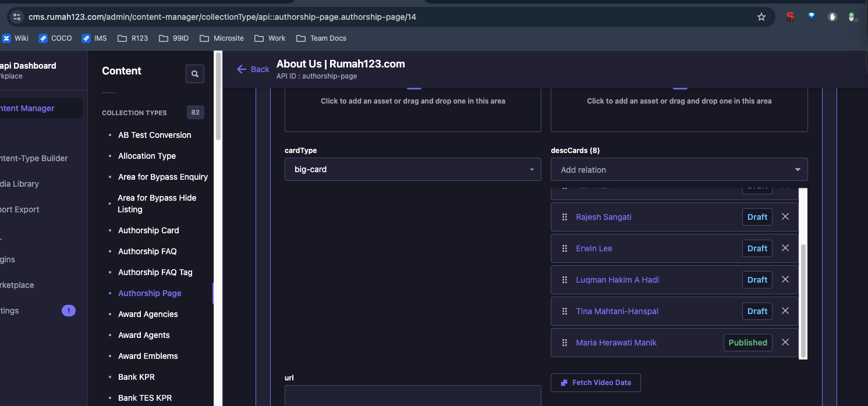Select Award Emblems collection

[x=148, y=356]
